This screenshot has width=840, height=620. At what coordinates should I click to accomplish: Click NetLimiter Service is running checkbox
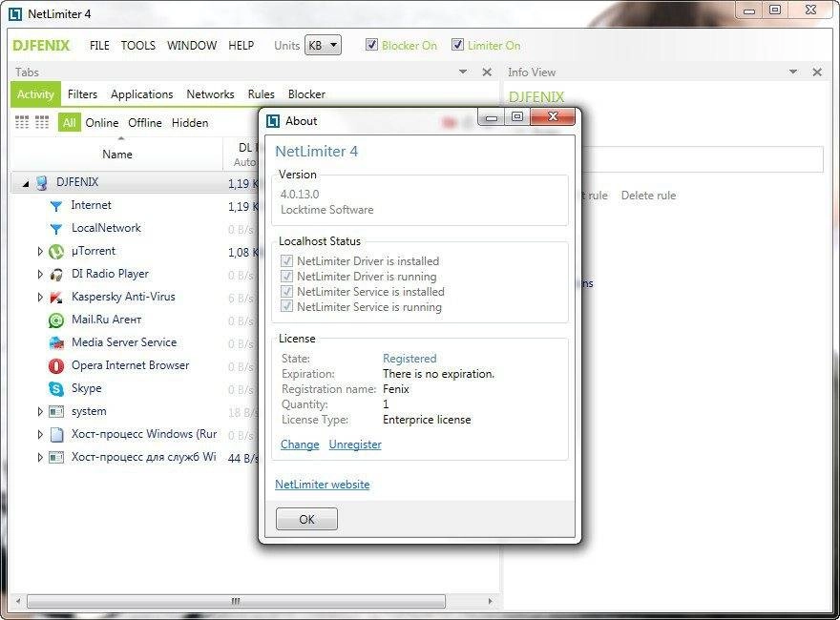(286, 307)
